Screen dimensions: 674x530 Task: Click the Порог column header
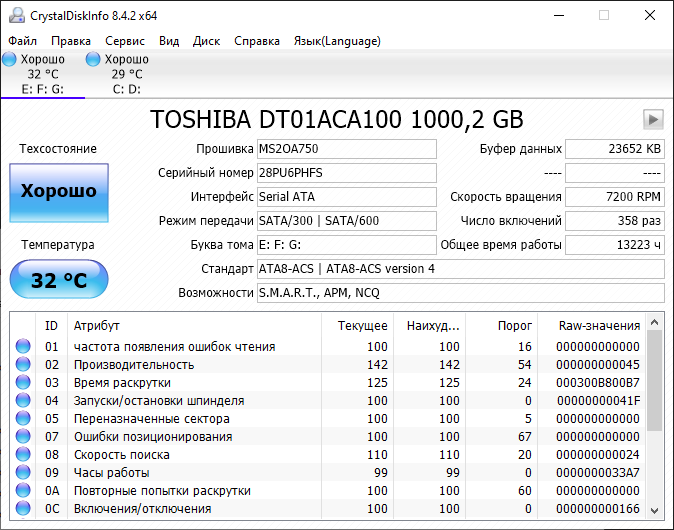(502, 326)
